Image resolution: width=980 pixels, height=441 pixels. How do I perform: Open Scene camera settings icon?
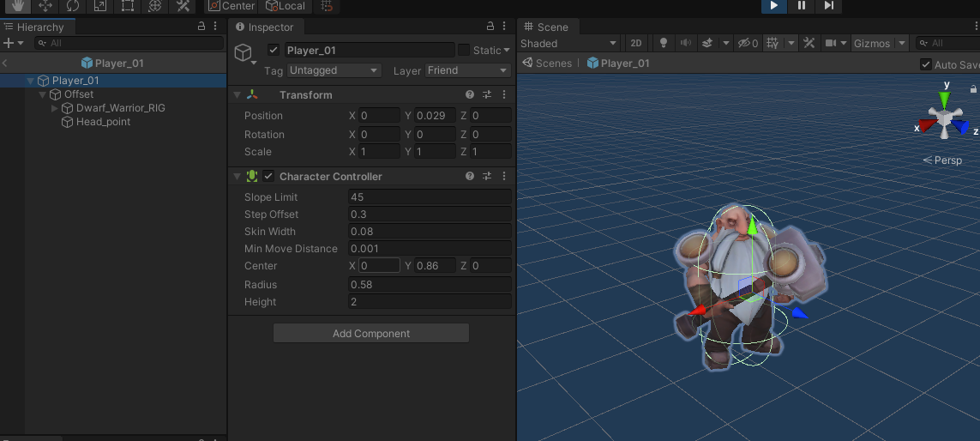click(831, 43)
